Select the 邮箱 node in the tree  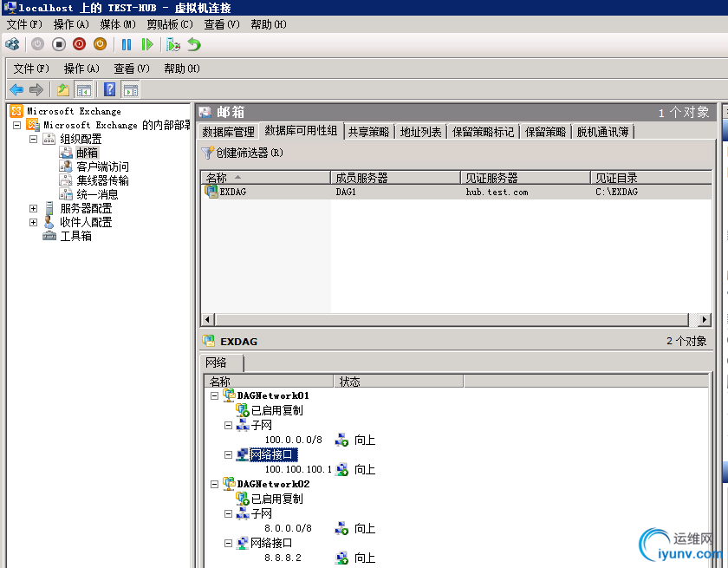point(88,153)
